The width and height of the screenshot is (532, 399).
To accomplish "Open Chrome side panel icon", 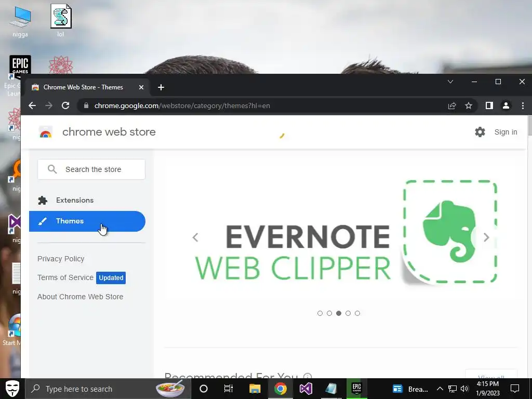I will point(489,105).
